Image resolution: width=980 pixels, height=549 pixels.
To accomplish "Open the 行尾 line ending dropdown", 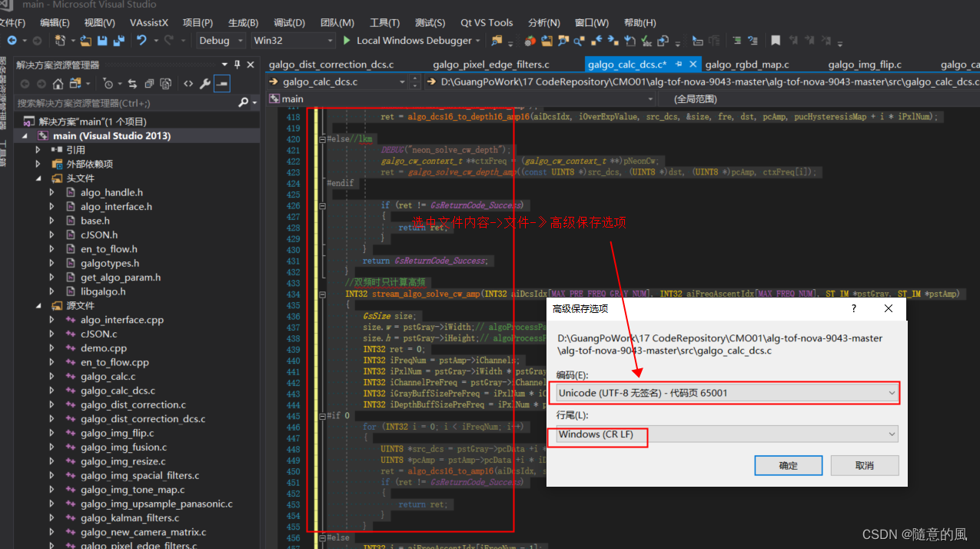I will click(x=727, y=434).
